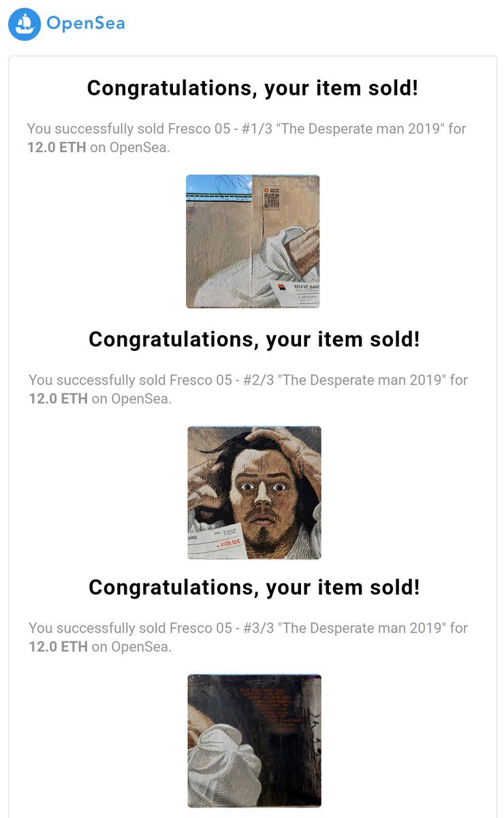Click the third "Congratulations, your item sold!" heading

coord(254,587)
